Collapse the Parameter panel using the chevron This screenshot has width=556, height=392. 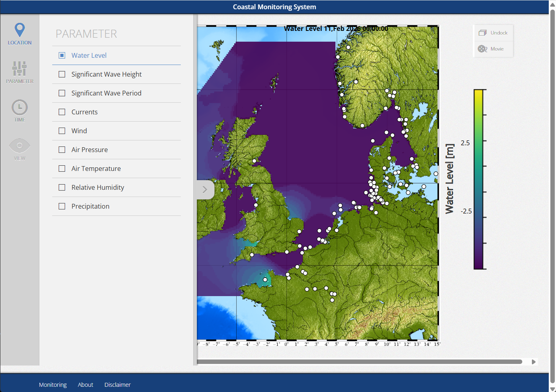tap(204, 189)
